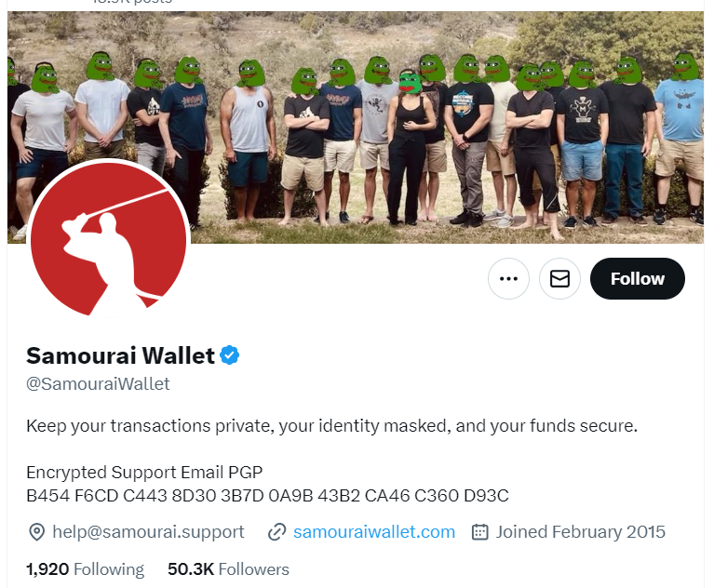Open the Pepe group banner photo
Screen dimensions: 714x588
click(x=356, y=127)
